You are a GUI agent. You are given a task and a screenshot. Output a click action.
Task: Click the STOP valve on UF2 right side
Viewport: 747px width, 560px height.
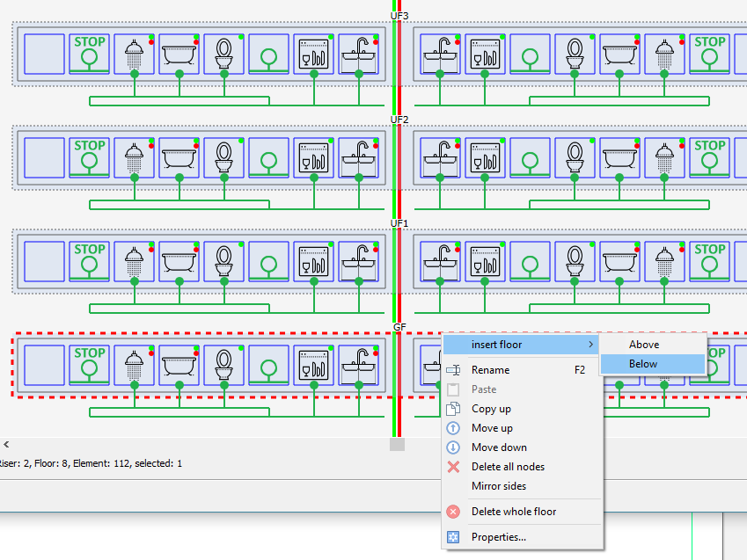[x=709, y=158]
